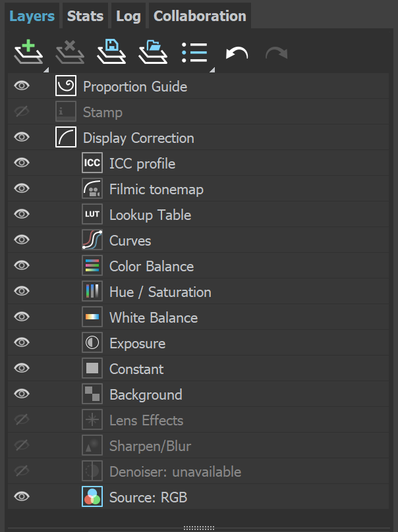This screenshot has height=532, width=398.
Task: Toggle White Balance layer eye
Action: point(22,317)
